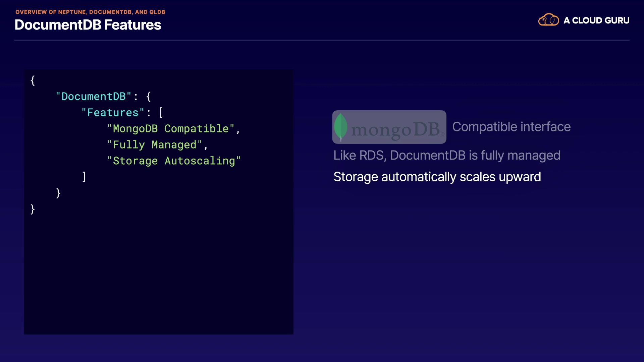
Task: Click the empty lower area of the code panel
Action: pos(158,275)
